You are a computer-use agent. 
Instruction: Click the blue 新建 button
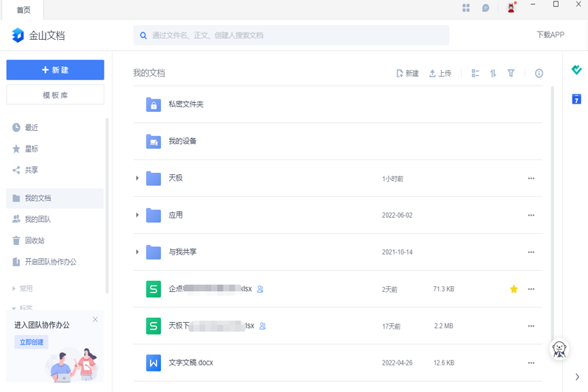(x=55, y=70)
